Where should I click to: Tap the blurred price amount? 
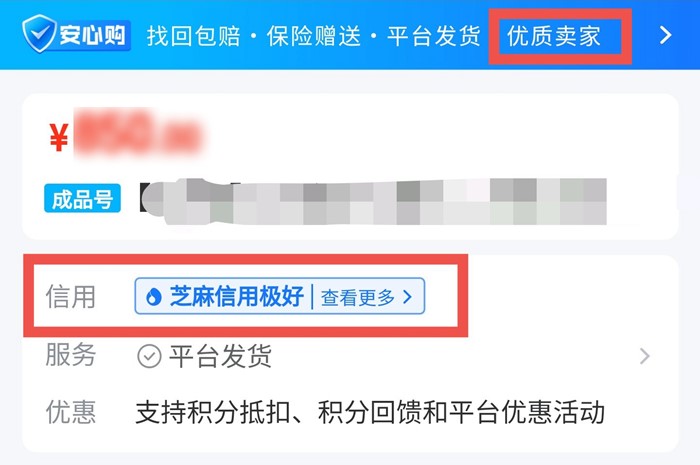point(138,133)
